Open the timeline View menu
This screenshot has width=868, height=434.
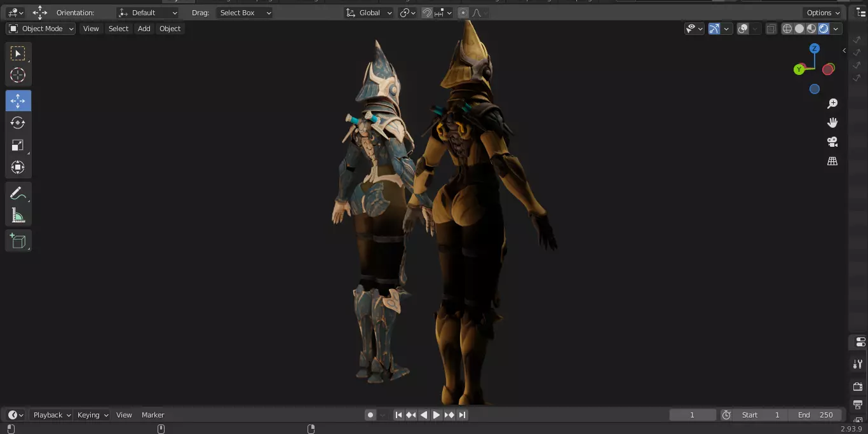tap(124, 415)
